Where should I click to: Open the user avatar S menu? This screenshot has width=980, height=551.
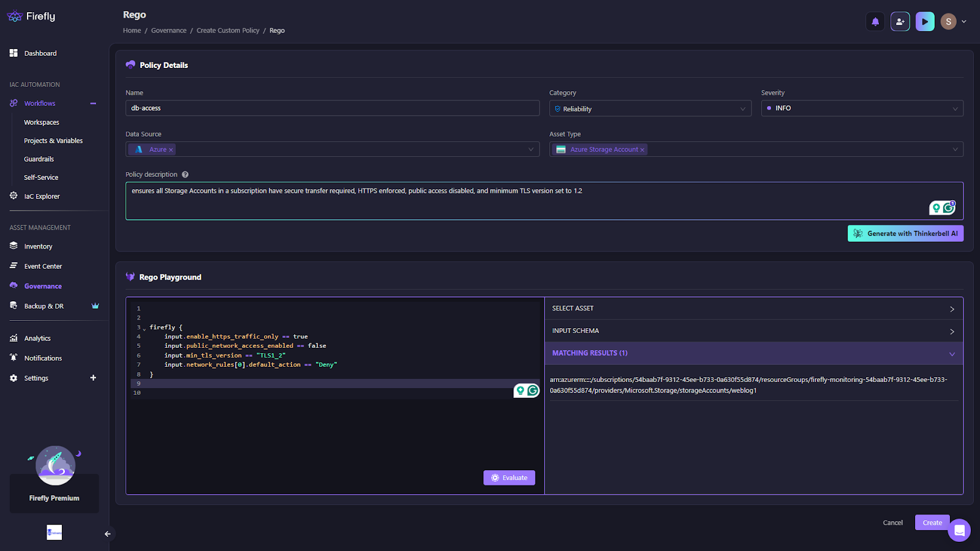point(948,21)
